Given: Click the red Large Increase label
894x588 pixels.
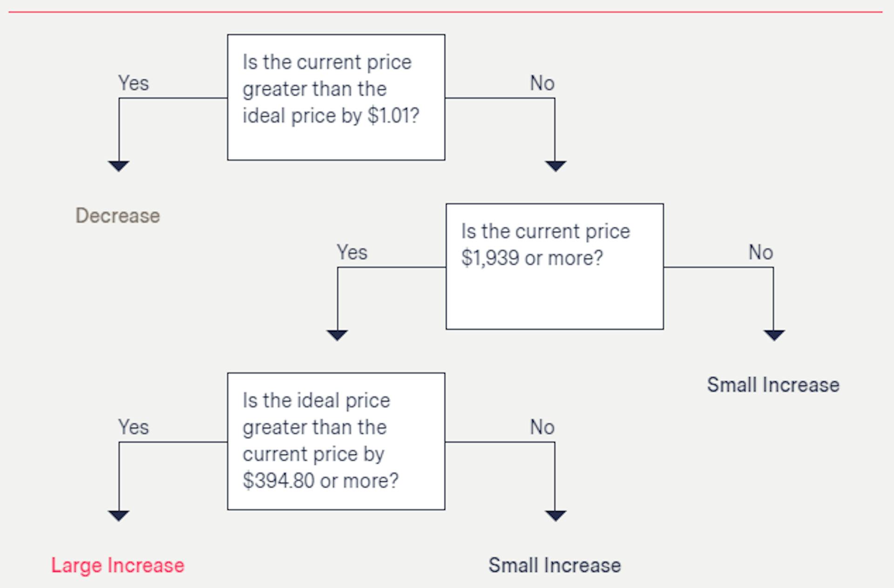Looking at the screenshot, I should (118, 565).
